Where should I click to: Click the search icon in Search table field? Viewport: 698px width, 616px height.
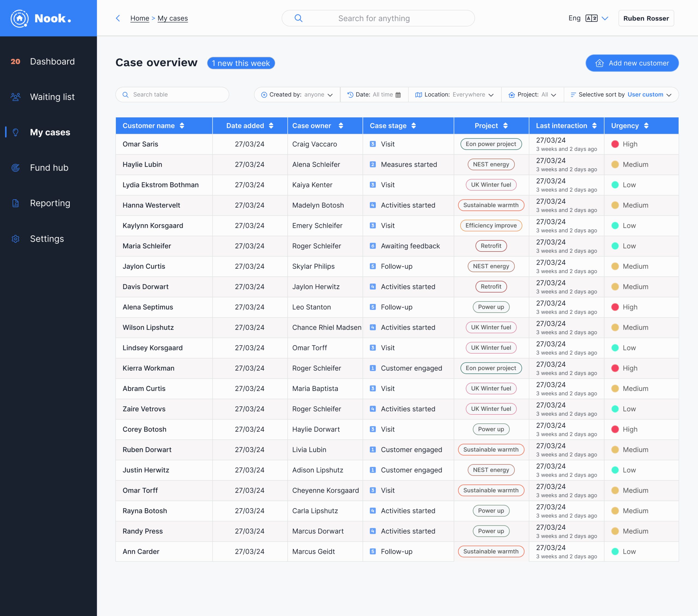[125, 95]
